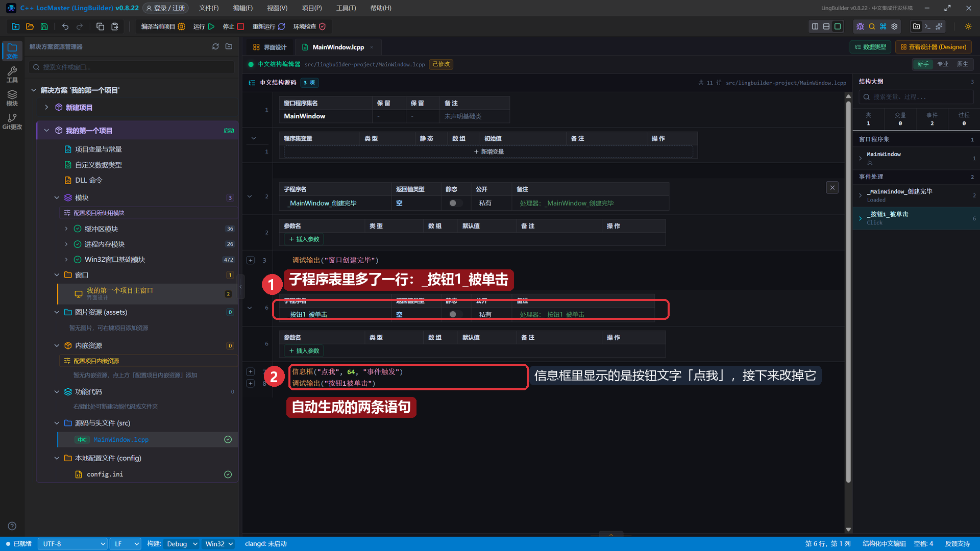Click the help question mark icon
This screenshot has width=980, height=551.
coord(12,526)
